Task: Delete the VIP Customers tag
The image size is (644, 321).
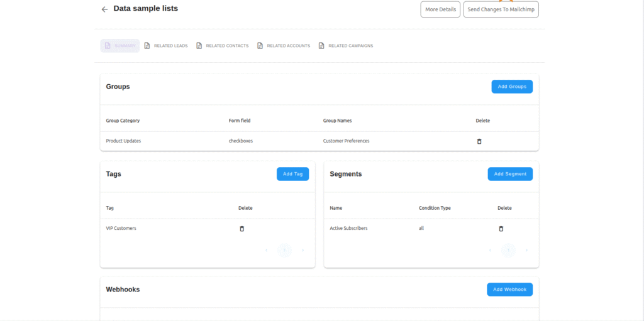Action: click(241, 229)
